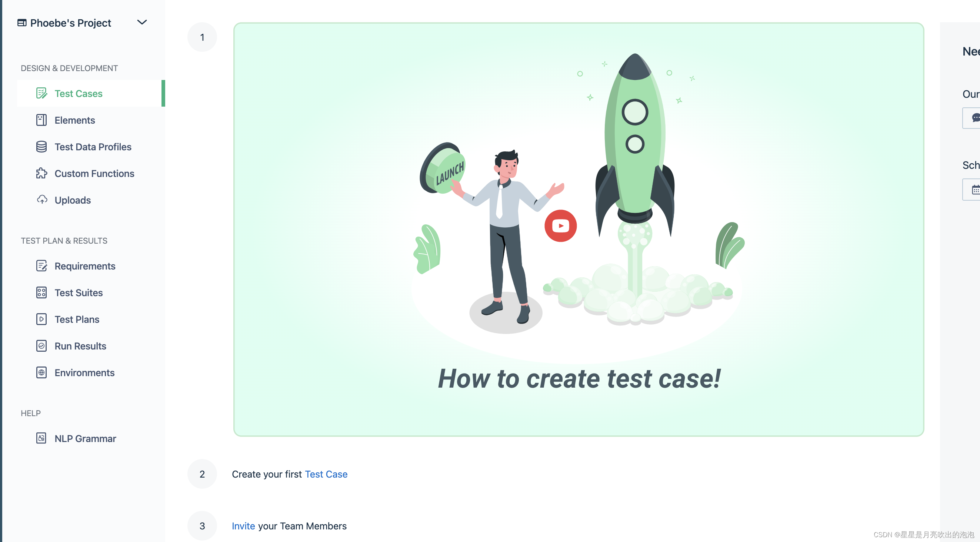Click the Test Cases sidebar icon
980x542 pixels.
click(x=41, y=93)
